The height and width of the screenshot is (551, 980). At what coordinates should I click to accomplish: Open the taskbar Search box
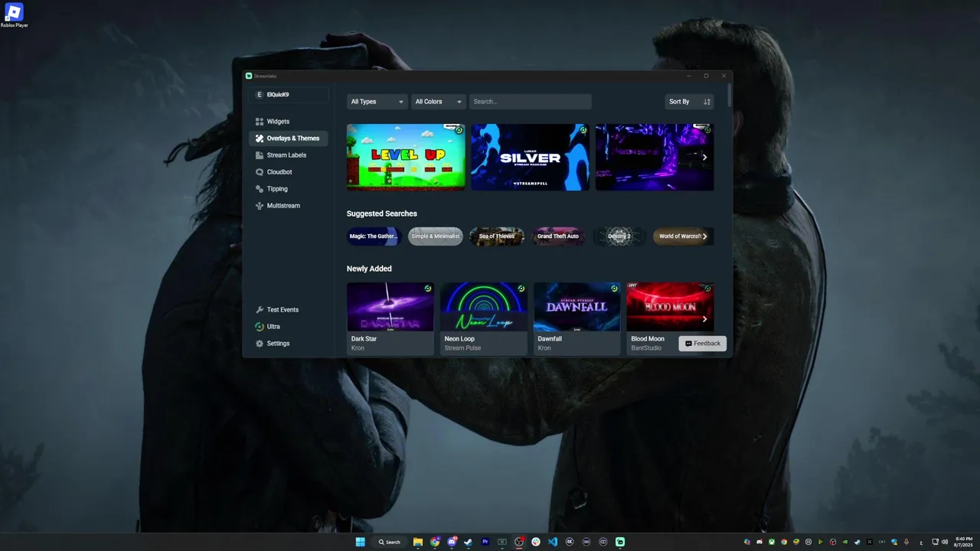[x=389, y=542]
